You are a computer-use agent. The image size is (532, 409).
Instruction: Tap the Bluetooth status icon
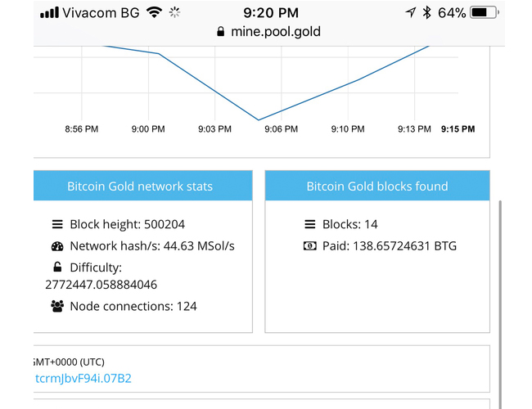(x=426, y=13)
